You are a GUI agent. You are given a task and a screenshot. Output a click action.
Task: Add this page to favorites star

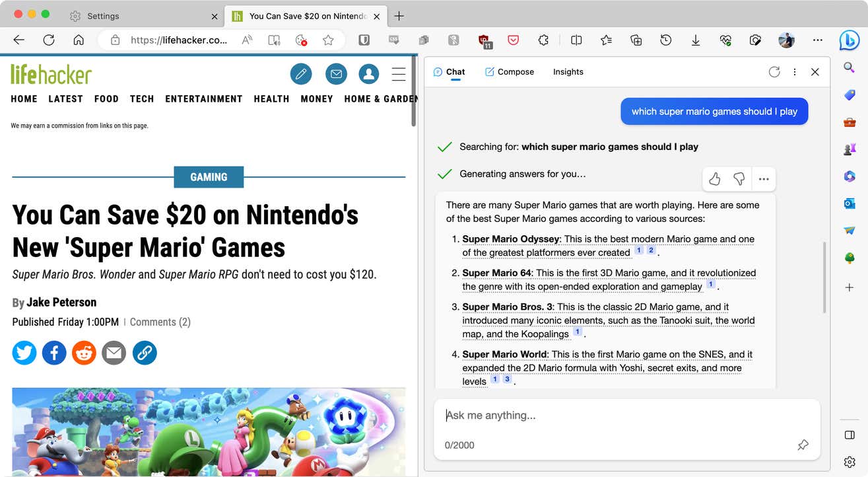click(328, 40)
